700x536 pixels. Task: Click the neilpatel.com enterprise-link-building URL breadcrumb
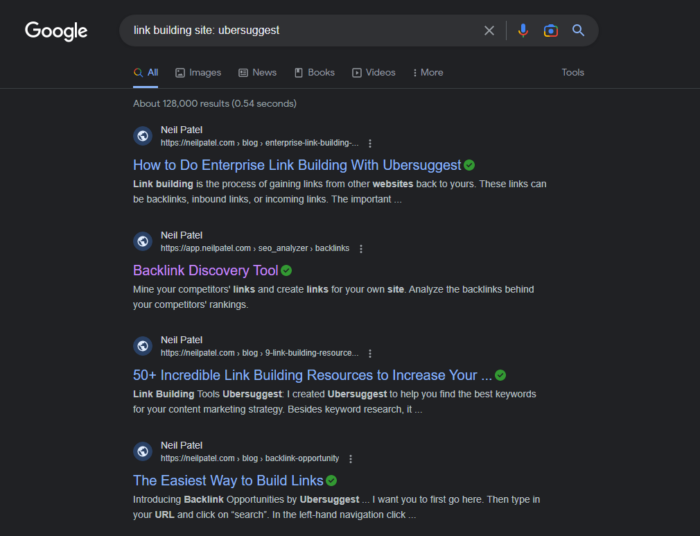pos(259,143)
